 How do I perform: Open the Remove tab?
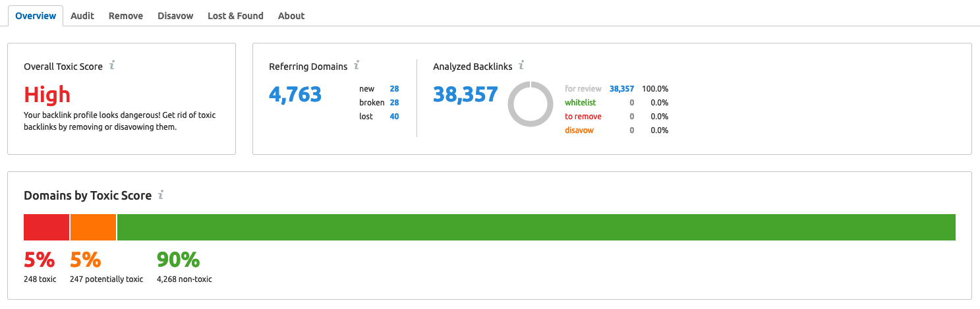[x=126, y=16]
